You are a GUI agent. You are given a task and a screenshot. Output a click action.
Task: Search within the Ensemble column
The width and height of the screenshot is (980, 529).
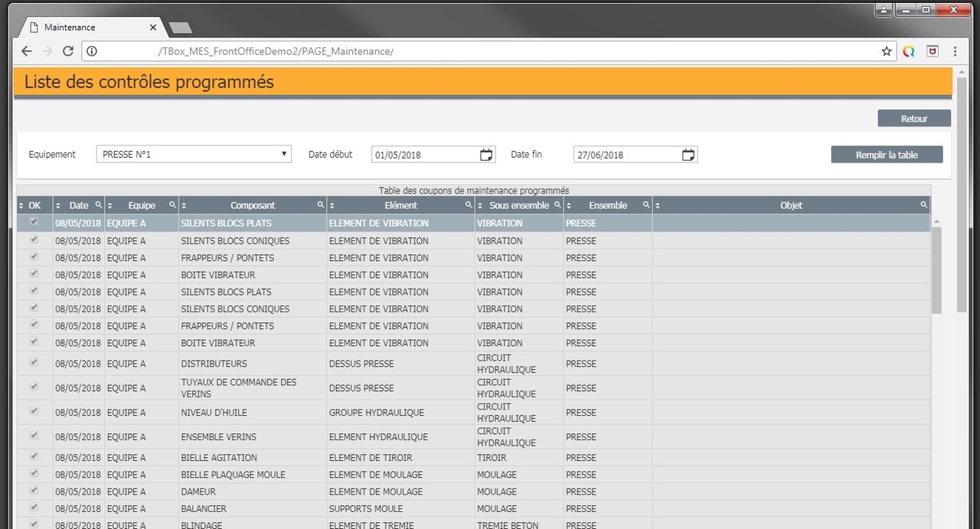(646, 205)
